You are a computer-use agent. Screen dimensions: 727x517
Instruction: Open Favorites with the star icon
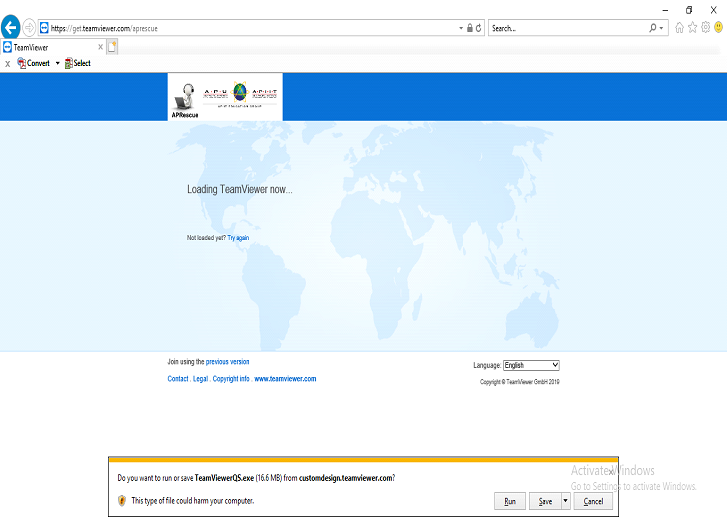tap(692, 28)
